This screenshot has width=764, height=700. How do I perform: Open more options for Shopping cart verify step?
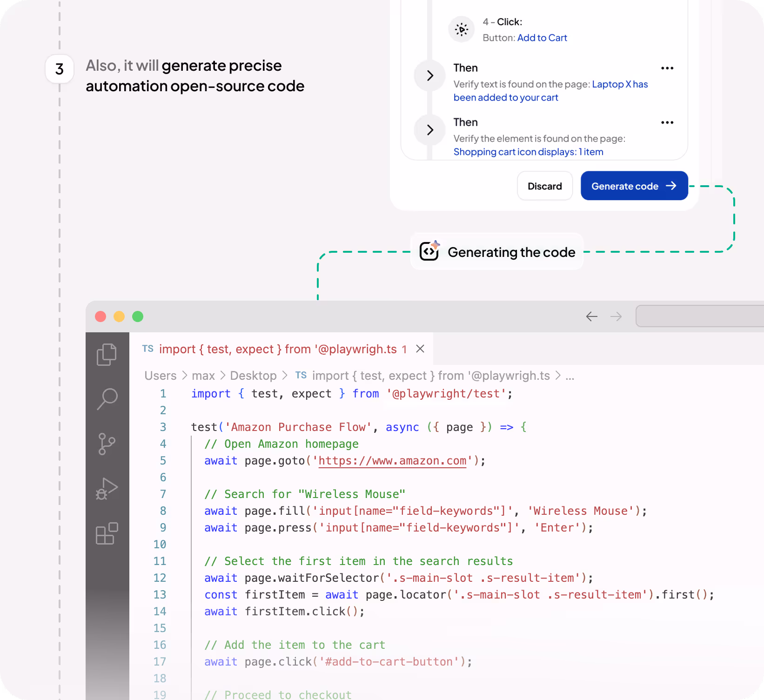point(667,122)
